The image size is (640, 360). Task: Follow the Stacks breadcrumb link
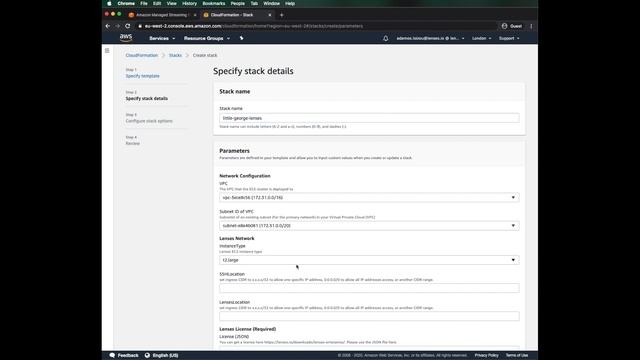175,55
